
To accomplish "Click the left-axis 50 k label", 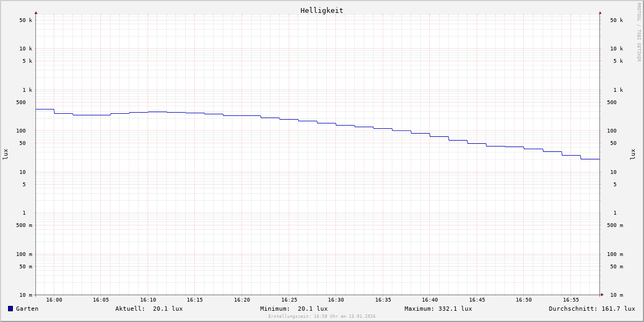I will tap(26, 20).
